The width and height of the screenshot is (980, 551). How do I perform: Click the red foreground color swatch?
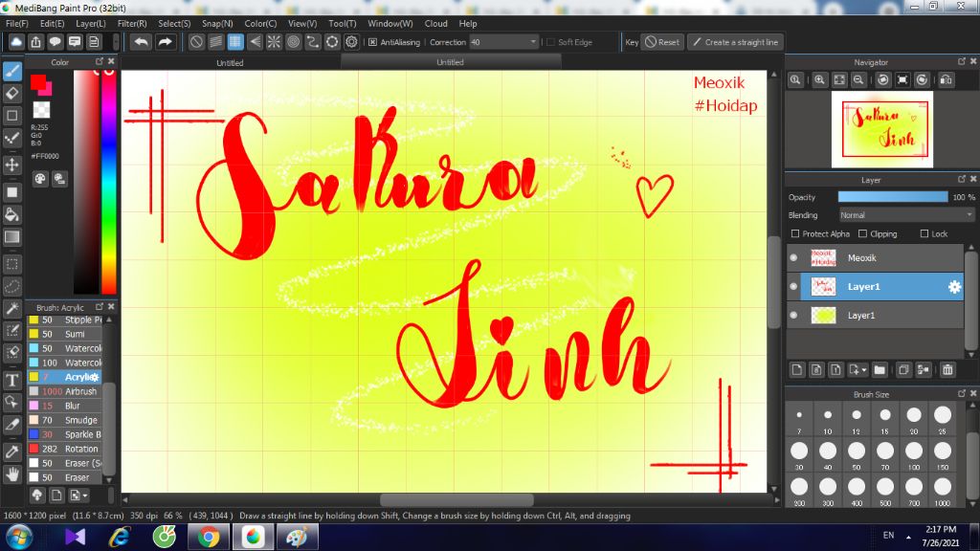pos(38,82)
